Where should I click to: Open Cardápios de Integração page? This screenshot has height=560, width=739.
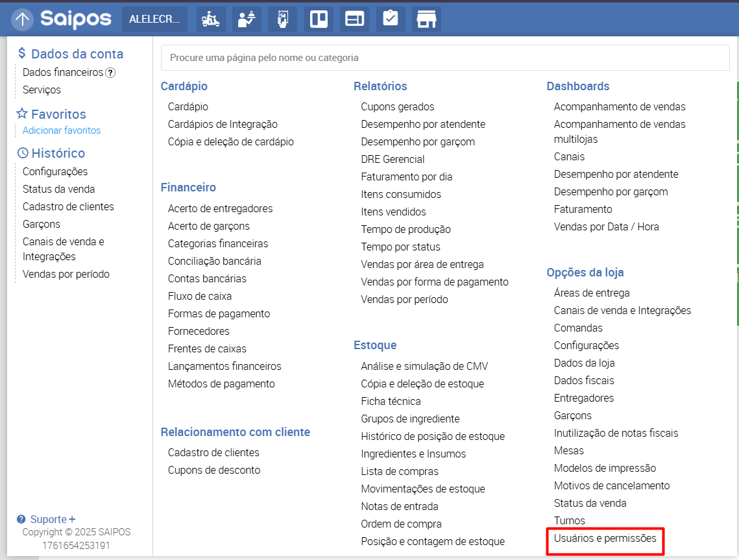(x=223, y=124)
